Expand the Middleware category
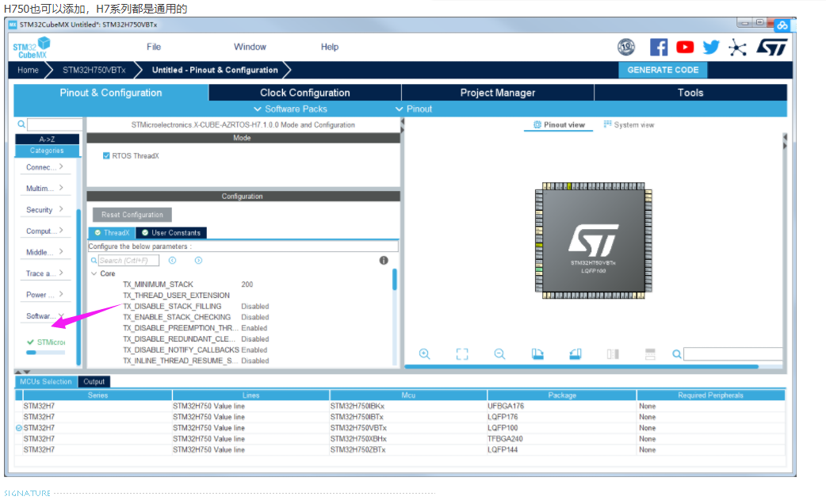This screenshot has height=504, width=826. tap(44, 252)
